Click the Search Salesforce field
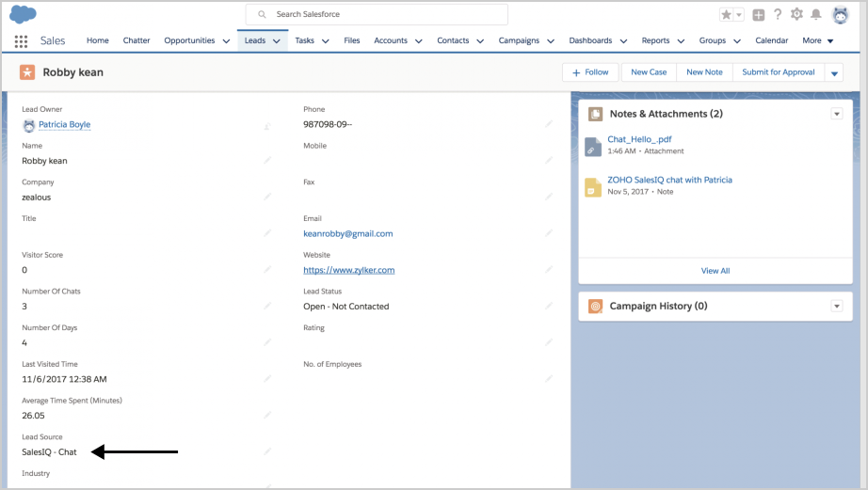The width and height of the screenshot is (868, 490). coord(377,15)
